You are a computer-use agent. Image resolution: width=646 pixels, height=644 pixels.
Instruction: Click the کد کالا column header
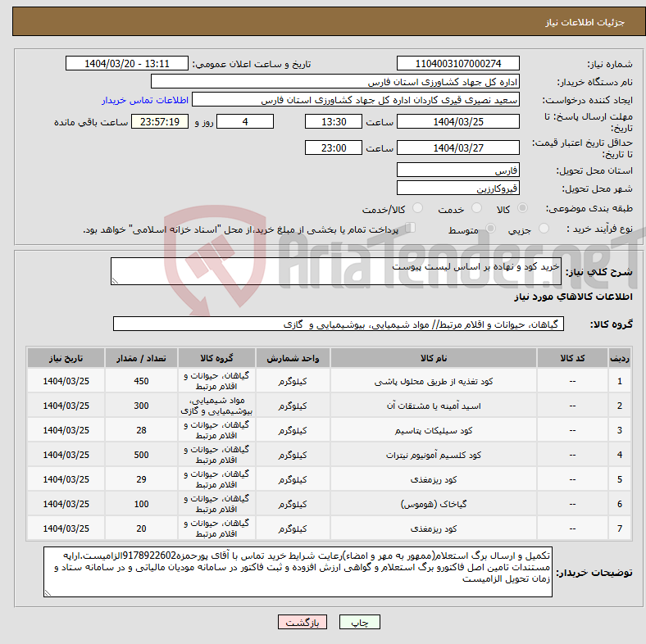coord(572,358)
